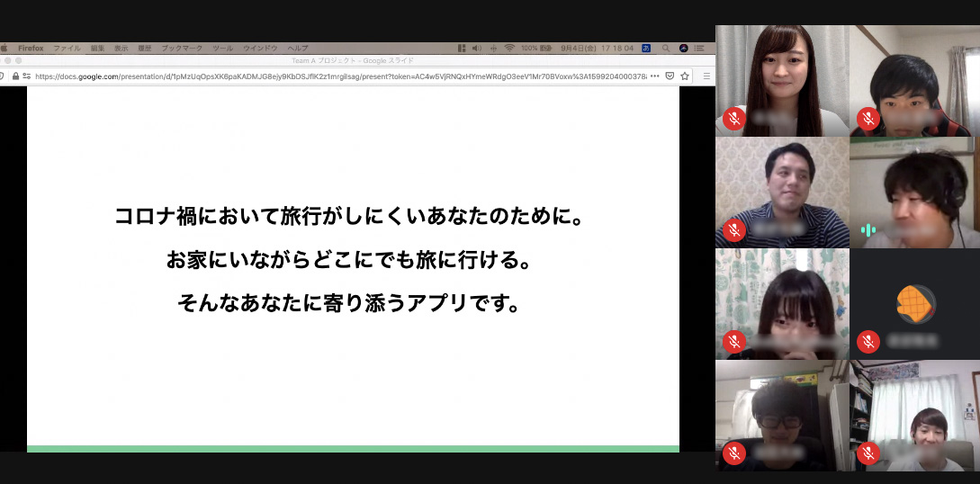Click slide line お家にいながらどこにでも旅に行ける。

click(349, 260)
